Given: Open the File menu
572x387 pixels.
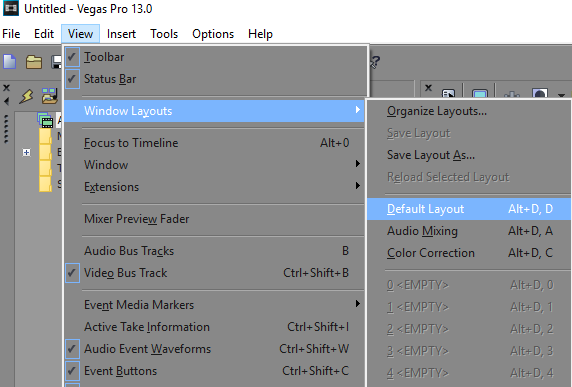Looking at the screenshot, I should click(x=11, y=34).
